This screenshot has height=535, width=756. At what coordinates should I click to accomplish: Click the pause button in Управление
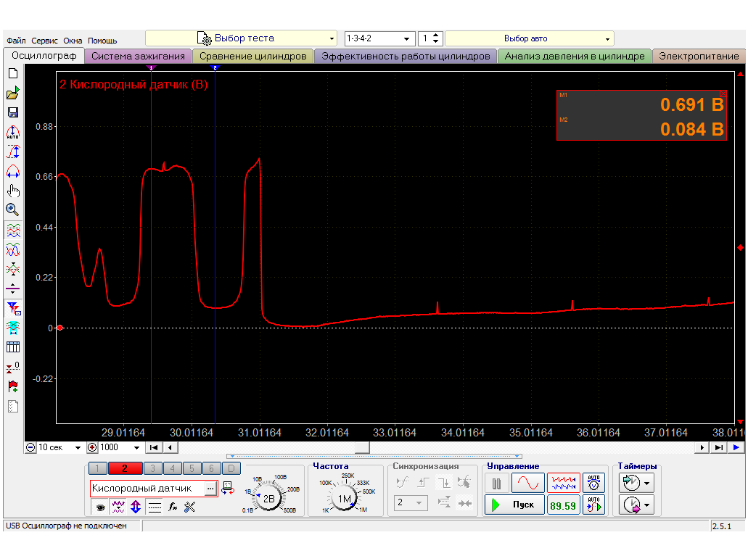pos(497,483)
